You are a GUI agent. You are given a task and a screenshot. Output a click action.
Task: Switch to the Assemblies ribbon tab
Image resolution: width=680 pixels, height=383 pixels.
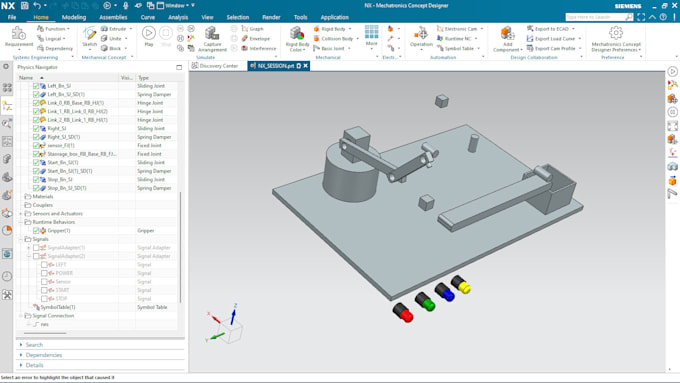coord(113,17)
